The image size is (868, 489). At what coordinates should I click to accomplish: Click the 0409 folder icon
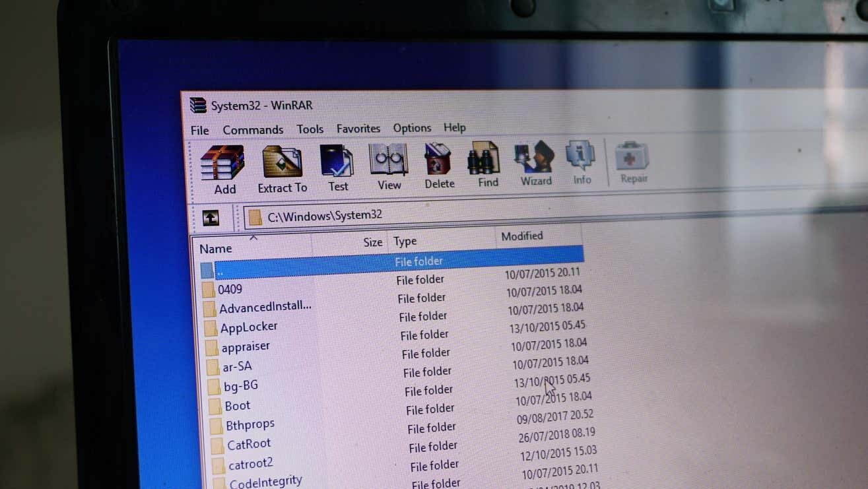(209, 290)
